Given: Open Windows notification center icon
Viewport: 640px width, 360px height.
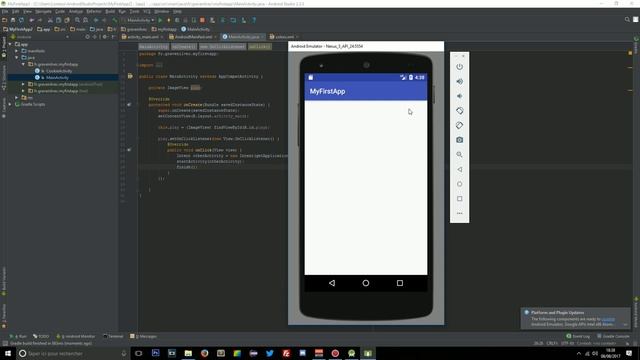Looking at the screenshot, I should click(x=629, y=353).
